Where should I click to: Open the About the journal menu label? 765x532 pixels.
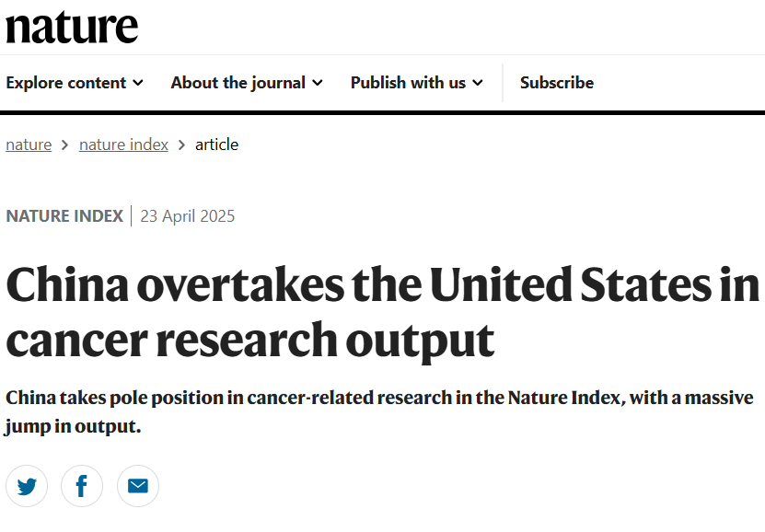pyautogui.click(x=238, y=83)
